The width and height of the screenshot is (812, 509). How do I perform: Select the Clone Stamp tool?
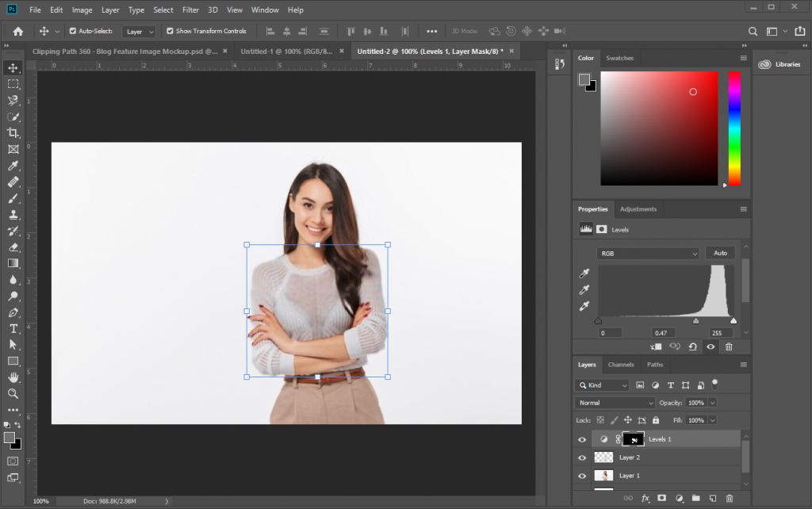pyautogui.click(x=13, y=214)
